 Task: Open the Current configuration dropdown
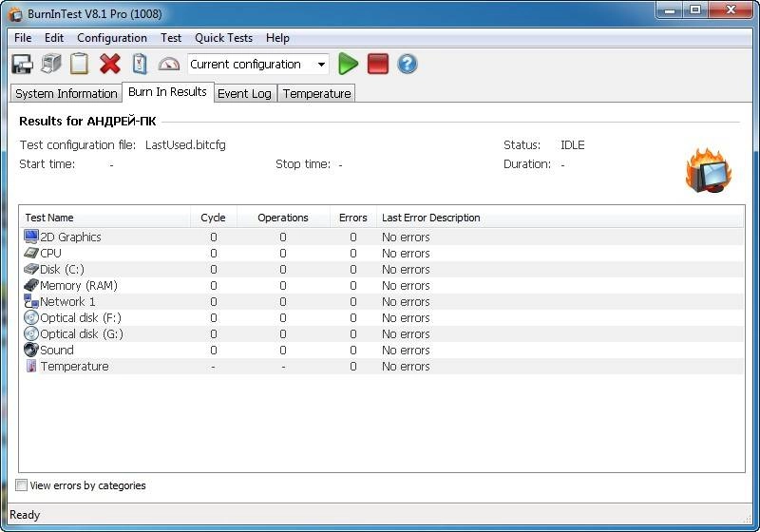click(x=257, y=64)
